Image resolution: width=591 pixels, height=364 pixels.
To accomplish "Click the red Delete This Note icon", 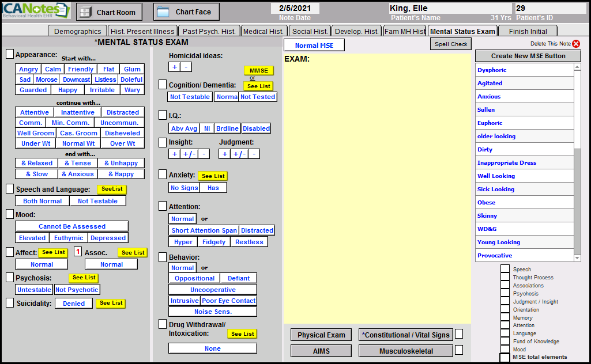I will [x=576, y=44].
